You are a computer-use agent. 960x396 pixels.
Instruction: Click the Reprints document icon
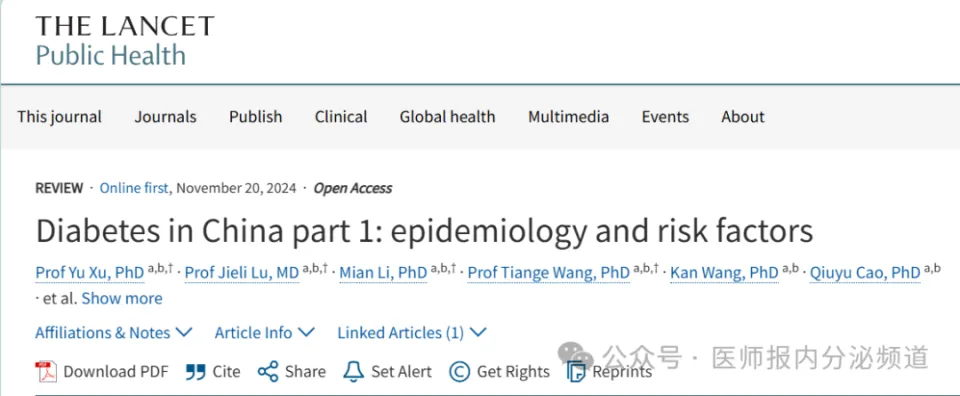pyautogui.click(x=576, y=372)
